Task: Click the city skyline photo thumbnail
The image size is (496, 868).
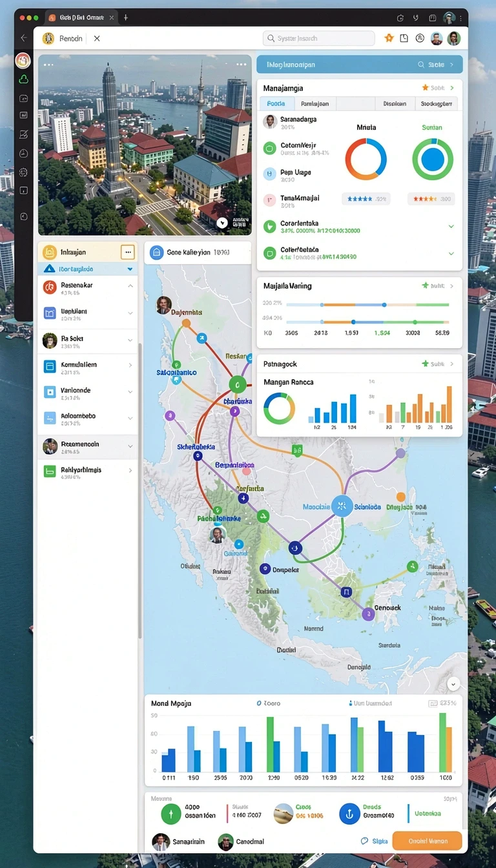Action: [x=145, y=145]
